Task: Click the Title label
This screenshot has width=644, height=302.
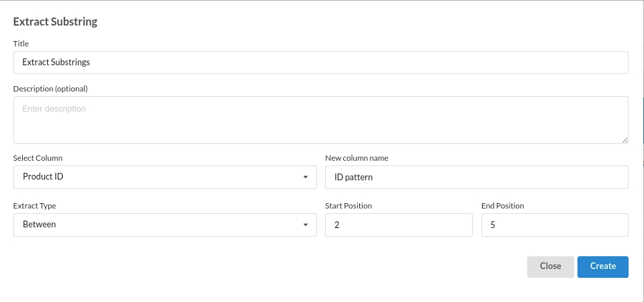Action: pyautogui.click(x=21, y=44)
